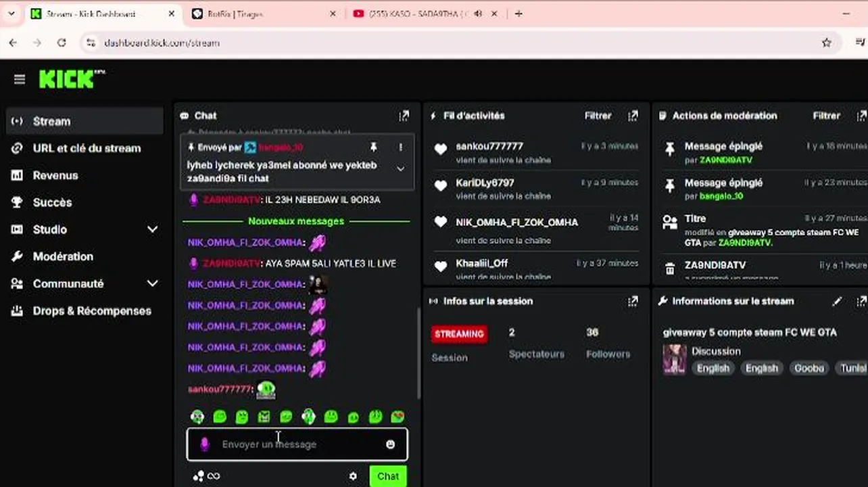Mute the YouTube tab via its speaker icon
This screenshot has height=487, width=868.
(x=478, y=14)
